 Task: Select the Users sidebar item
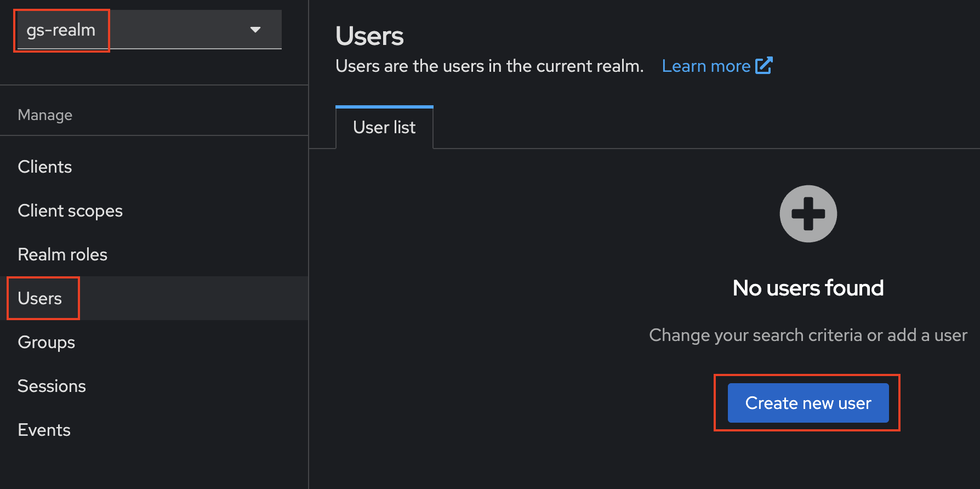[x=40, y=298]
